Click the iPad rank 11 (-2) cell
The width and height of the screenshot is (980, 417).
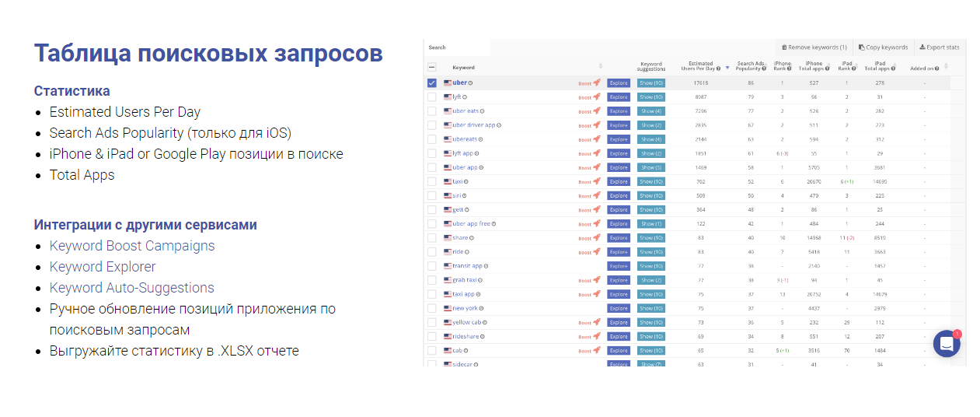[847, 238]
